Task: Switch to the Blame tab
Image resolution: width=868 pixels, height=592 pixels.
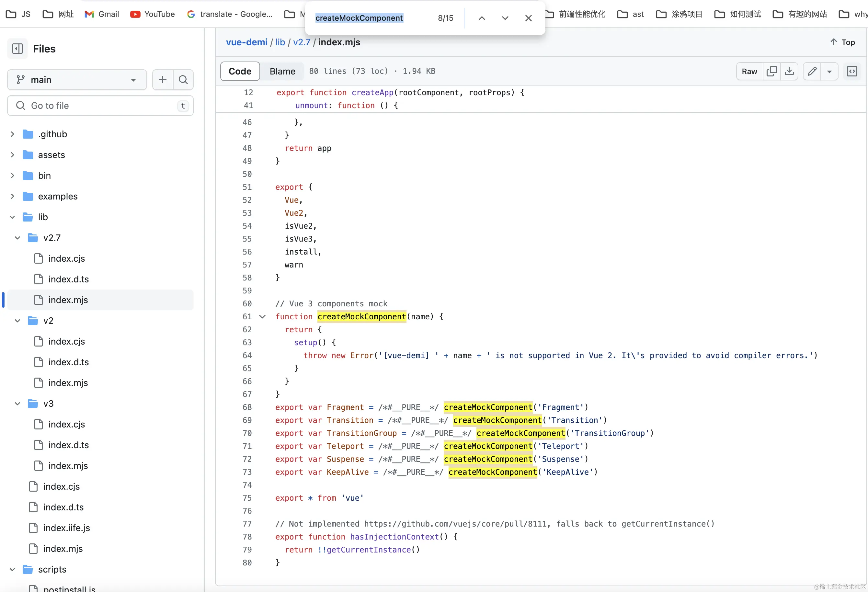Action: (x=282, y=71)
